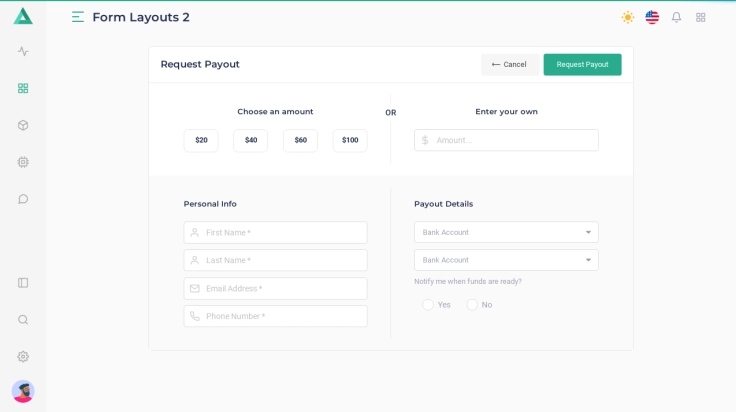Toggle the sun light-mode icon

click(x=628, y=17)
